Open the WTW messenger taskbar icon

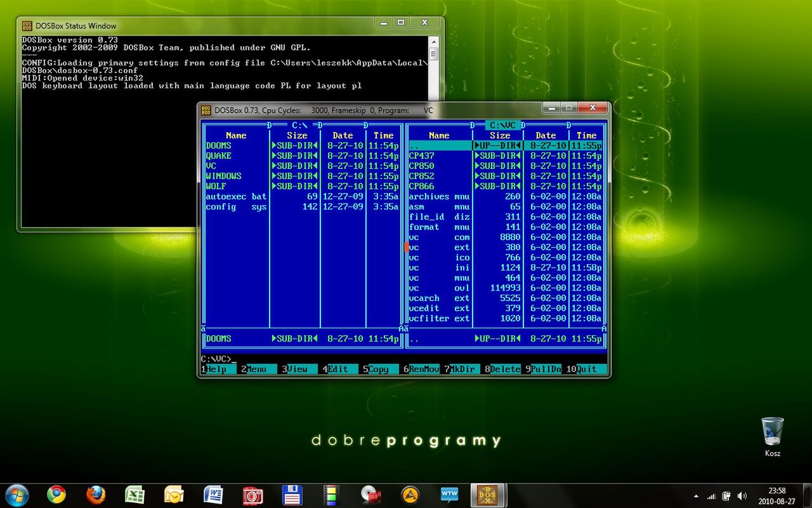[449, 495]
